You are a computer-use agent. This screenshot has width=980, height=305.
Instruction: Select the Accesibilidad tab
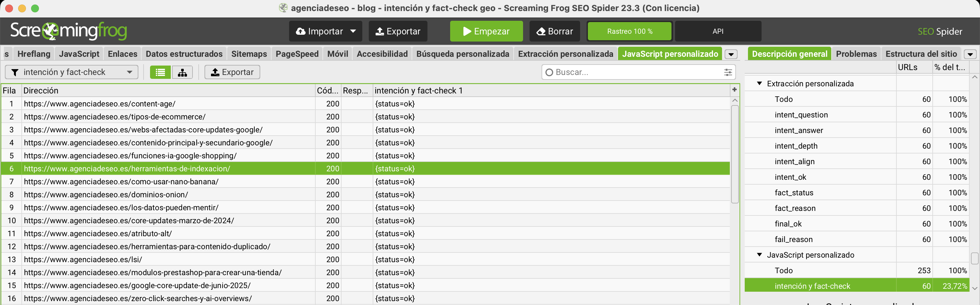tap(381, 54)
